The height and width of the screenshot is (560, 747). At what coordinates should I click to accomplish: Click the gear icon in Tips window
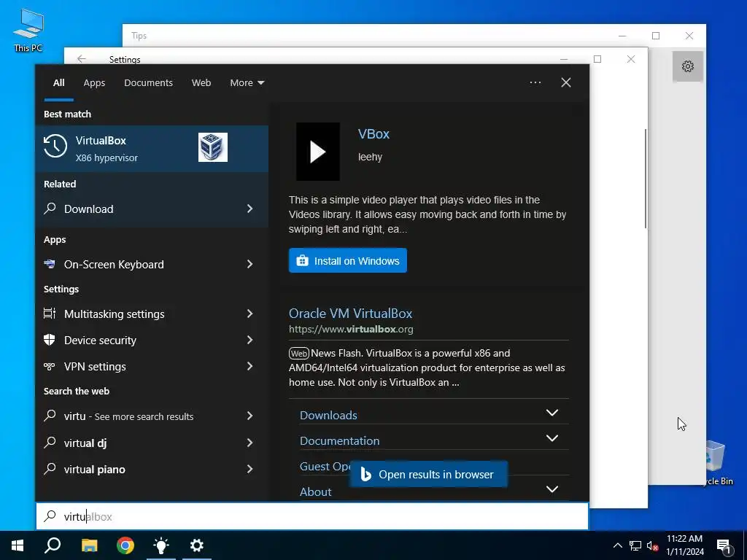pyautogui.click(x=687, y=66)
